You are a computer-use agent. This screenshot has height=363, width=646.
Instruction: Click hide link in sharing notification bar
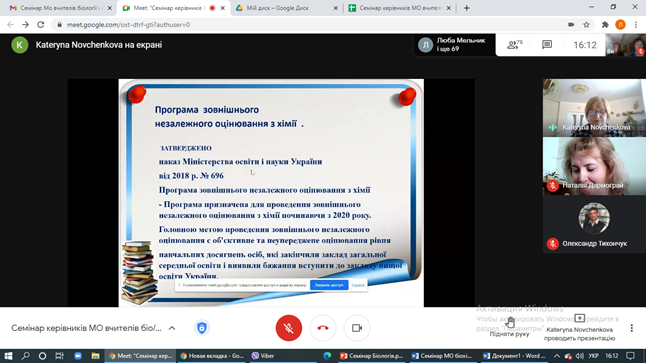[x=358, y=285]
